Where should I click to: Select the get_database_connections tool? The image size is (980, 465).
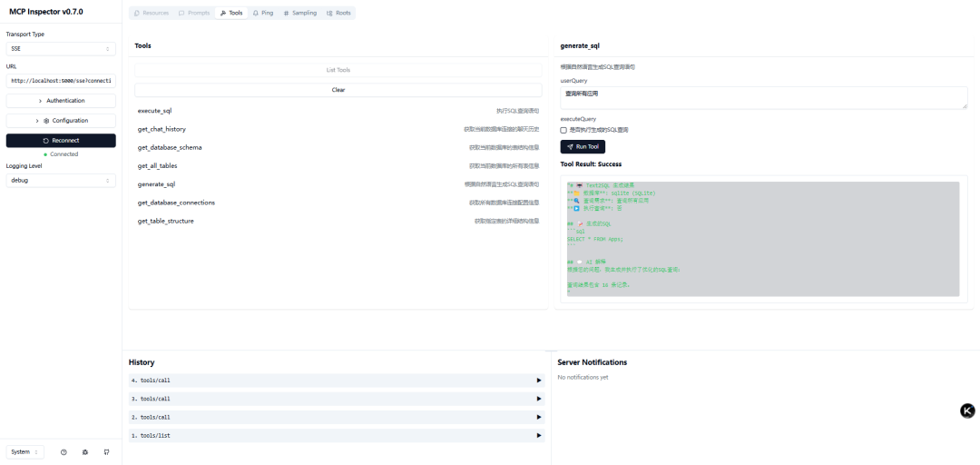point(338,203)
